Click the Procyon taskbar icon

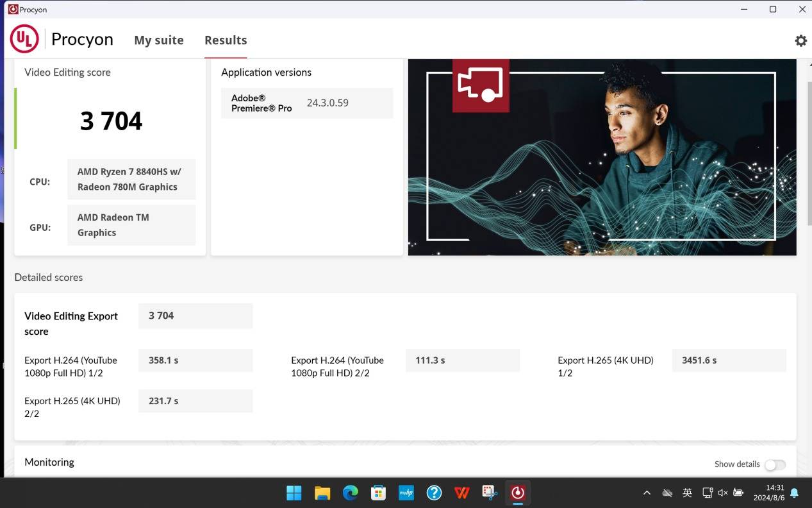point(517,493)
